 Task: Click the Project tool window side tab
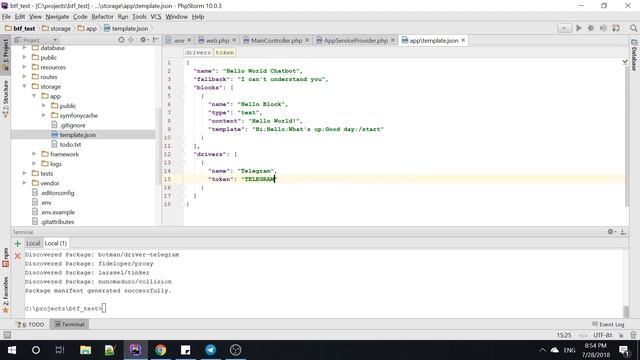click(5, 55)
